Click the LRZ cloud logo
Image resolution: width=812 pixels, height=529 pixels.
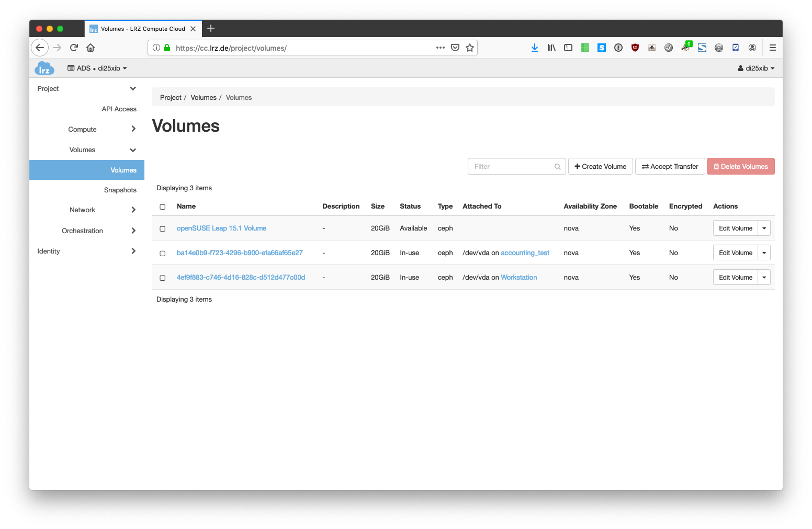coord(44,68)
